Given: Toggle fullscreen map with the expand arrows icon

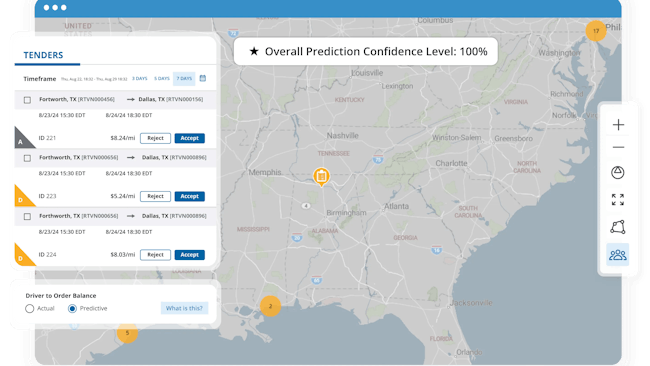Looking at the screenshot, I should coord(618,199).
